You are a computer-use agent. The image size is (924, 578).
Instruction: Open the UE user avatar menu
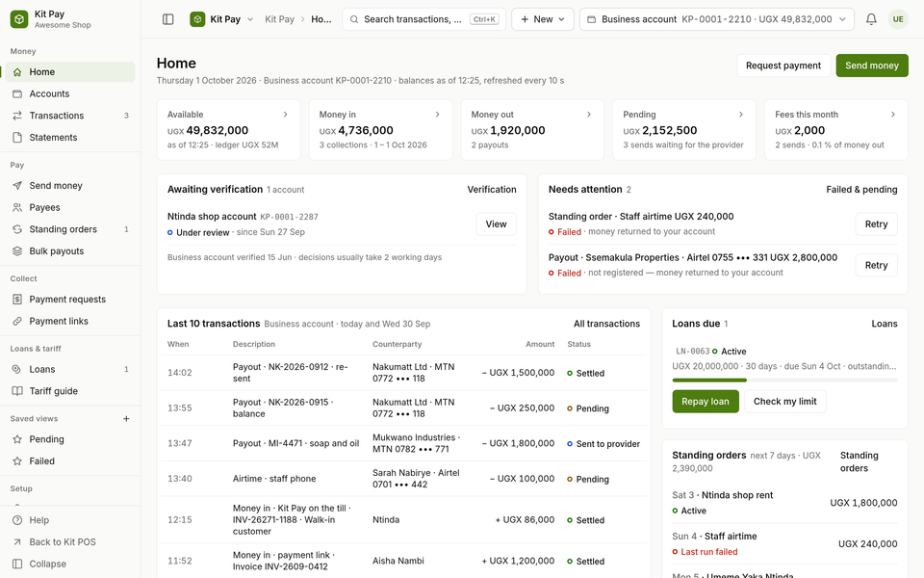pyautogui.click(x=898, y=19)
